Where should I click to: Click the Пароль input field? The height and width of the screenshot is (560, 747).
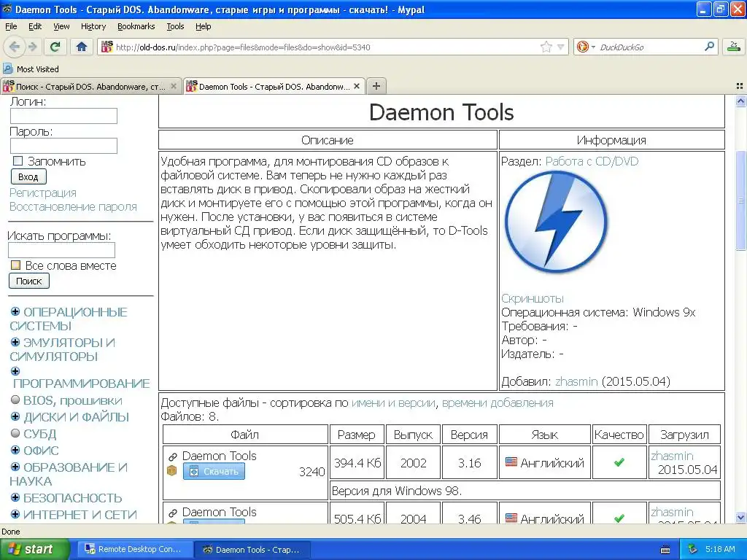pos(63,146)
